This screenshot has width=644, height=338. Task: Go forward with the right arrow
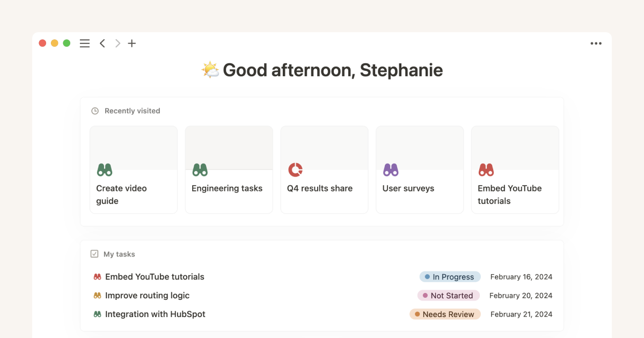[118, 43]
